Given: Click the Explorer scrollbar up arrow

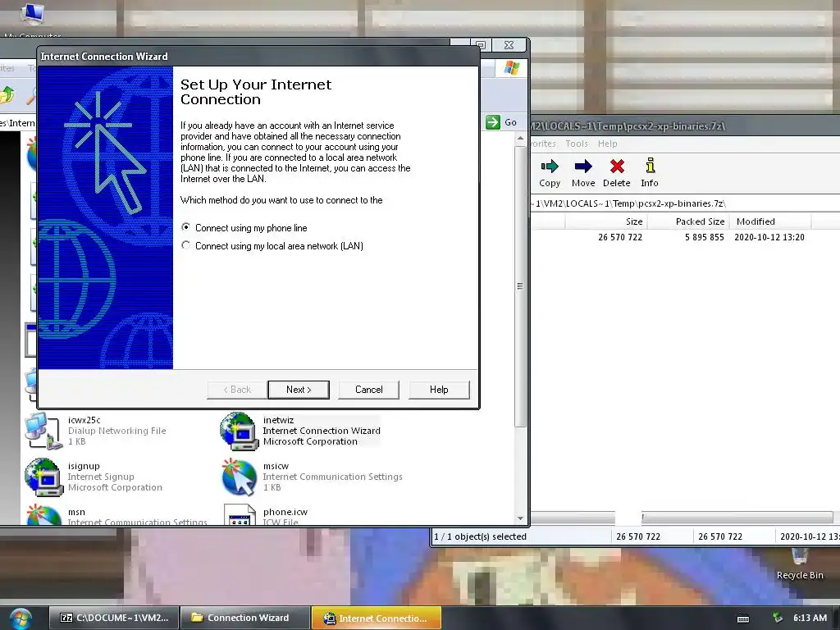Looking at the screenshot, I should tap(520, 139).
